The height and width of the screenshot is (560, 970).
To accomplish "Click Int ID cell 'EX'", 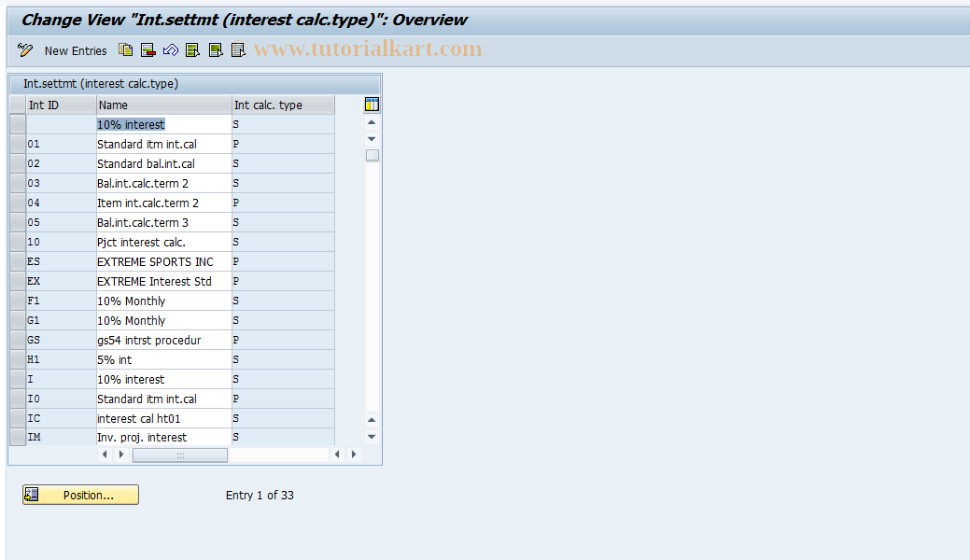I will click(62, 282).
